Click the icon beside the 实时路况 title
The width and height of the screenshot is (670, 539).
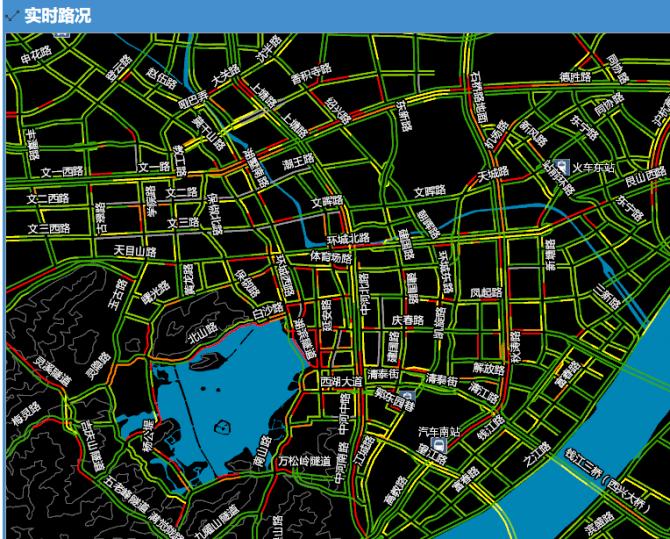(x=12, y=15)
